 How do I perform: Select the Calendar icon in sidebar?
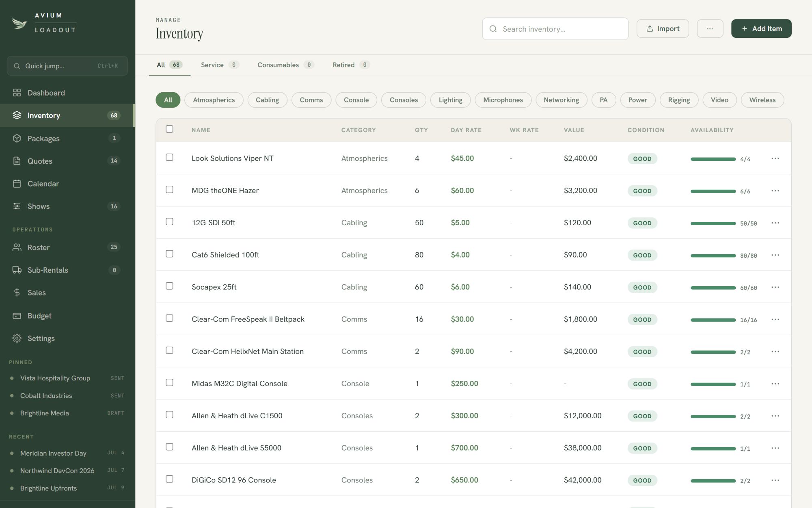click(x=17, y=184)
